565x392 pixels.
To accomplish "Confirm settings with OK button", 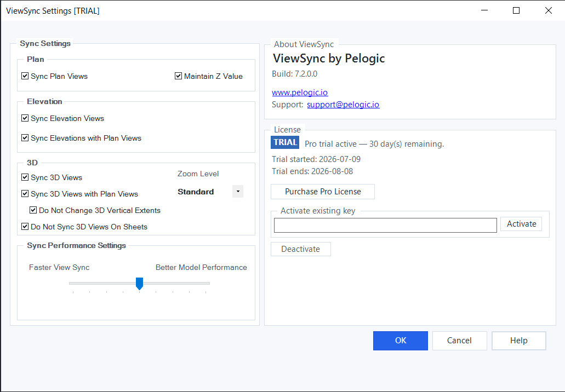I will pos(401,341).
